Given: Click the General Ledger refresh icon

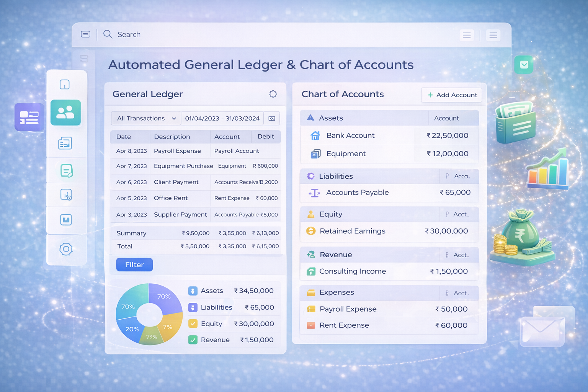Looking at the screenshot, I should pos(273,94).
